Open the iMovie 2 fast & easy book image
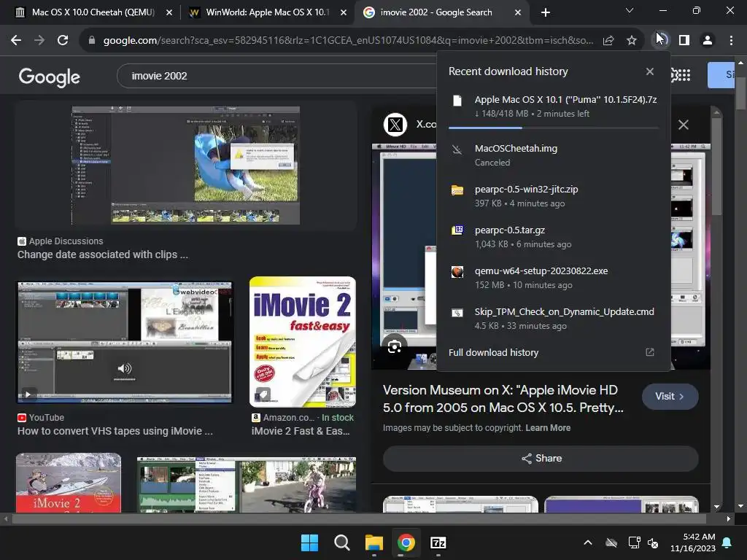The width and height of the screenshot is (747, 560). pyautogui.click(x=303, y=342)
